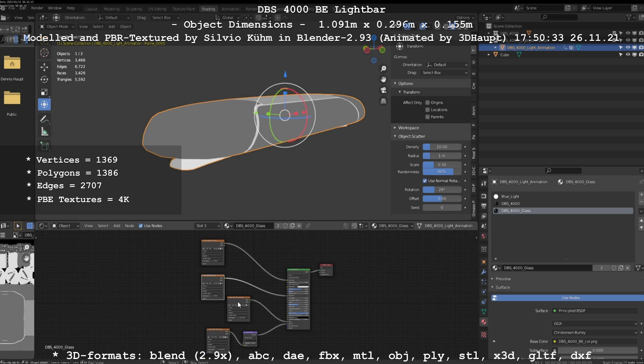Adjust the Density slider
Screen dimensions: 644x364
[x=442, y=147]
